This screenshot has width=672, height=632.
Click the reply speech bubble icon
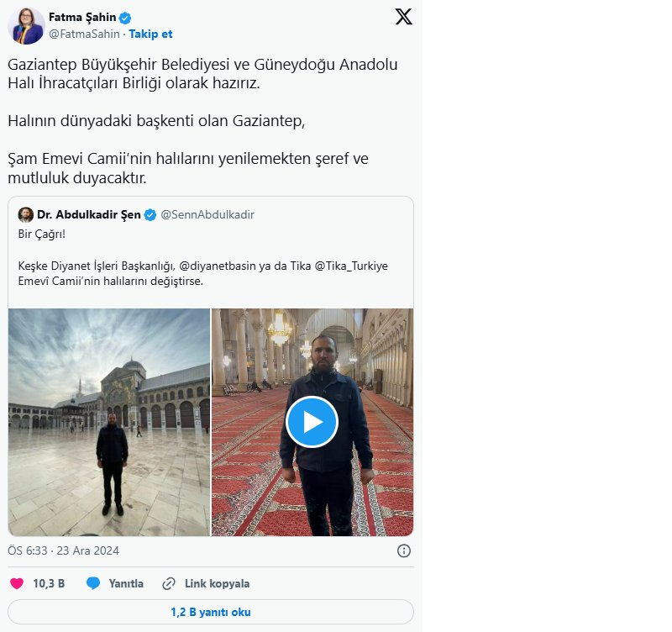[93, 583]
